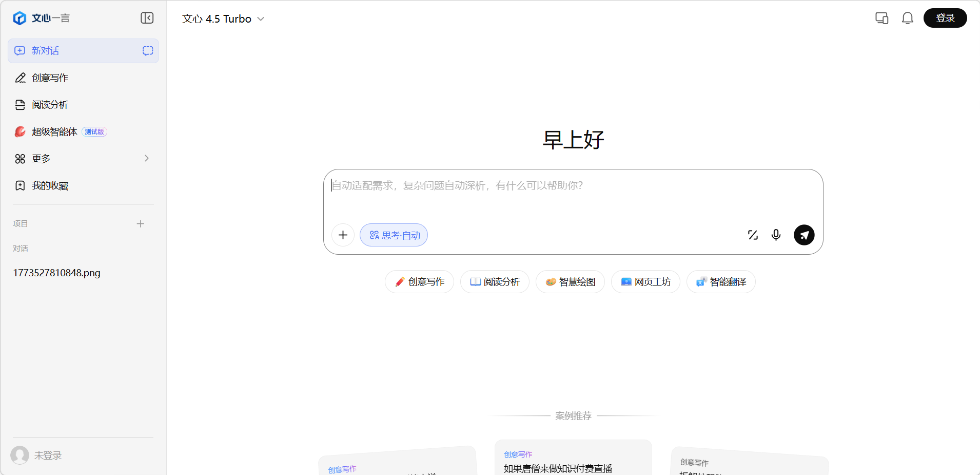Open 超级智能体 beta feature
Image resolution: width=980 pixels, height=475 pixels.
[54, 132]
